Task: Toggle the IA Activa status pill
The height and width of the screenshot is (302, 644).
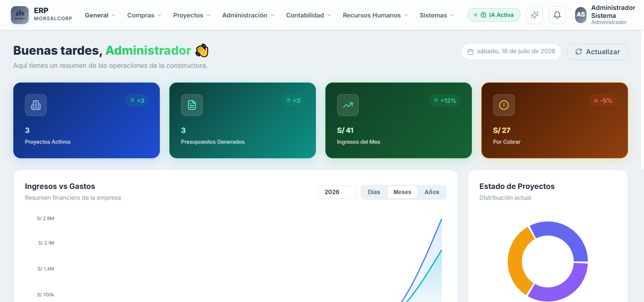Action: click(x=494, y=15)
